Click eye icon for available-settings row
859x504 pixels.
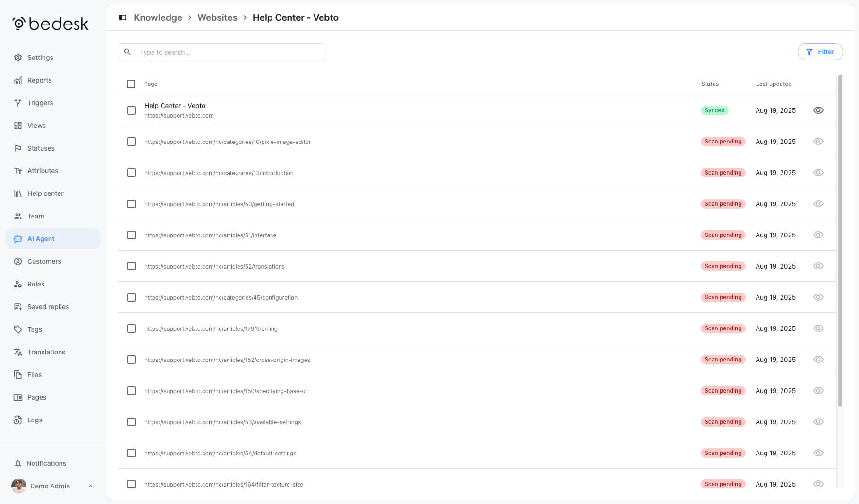818,422
